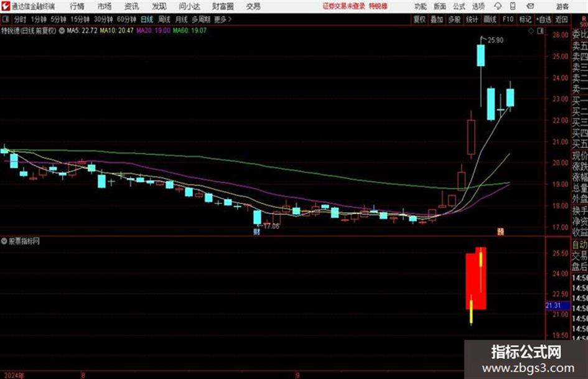The width and height of the screenshot is (588, 379).
Task: Click the 17.06 low price label
Action: 271,227
